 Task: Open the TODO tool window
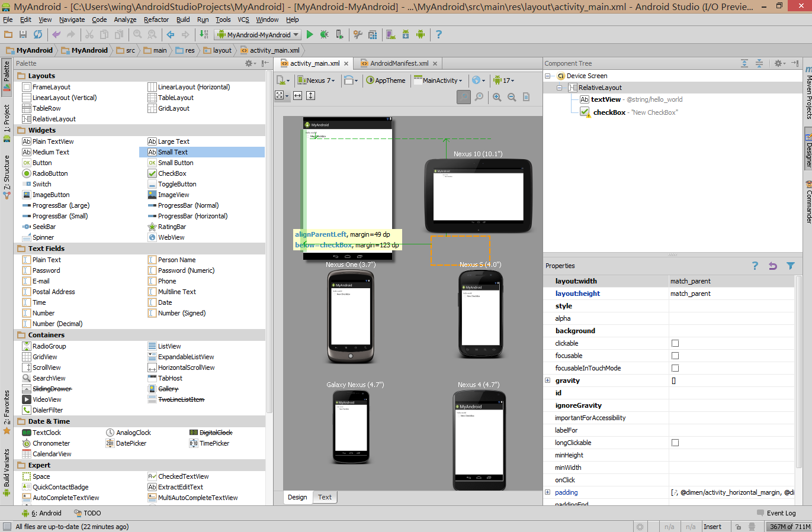click(87, 513)
